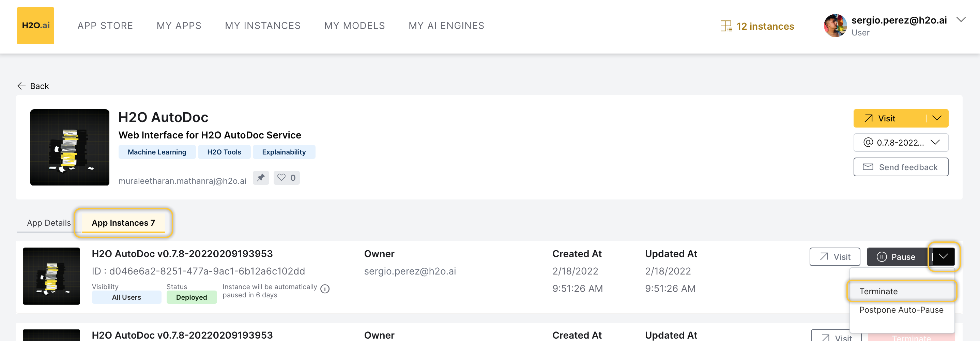The height and width of the screenshot is (341, 980).
Task: Go Back to the previous page
Action: coord(33,86)
